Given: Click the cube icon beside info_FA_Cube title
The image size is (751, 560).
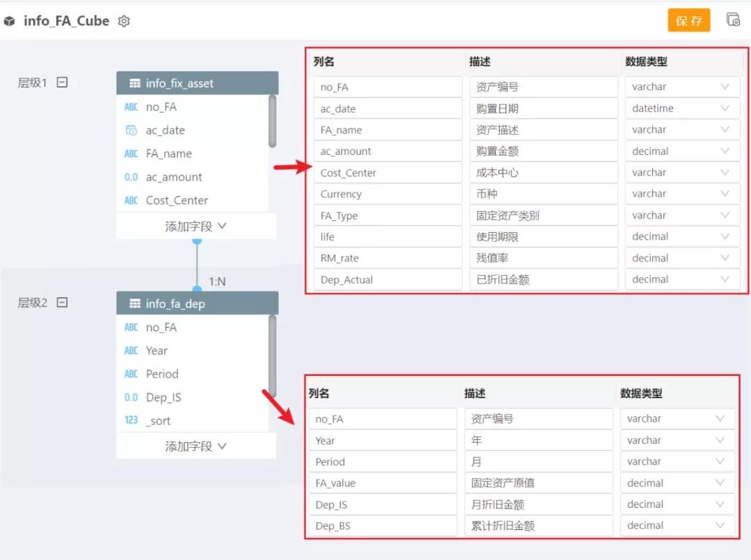Looking at the screenshot, I should coord(10,20).
